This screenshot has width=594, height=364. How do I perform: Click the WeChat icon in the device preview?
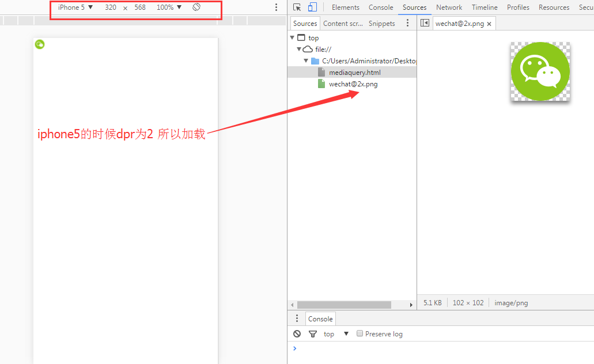pos(40,44)
